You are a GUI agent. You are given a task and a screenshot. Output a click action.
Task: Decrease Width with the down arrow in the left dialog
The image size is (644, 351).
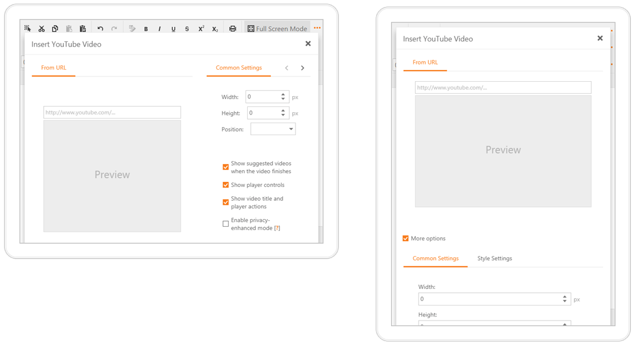pyautogui.click(x=283, y=99)
